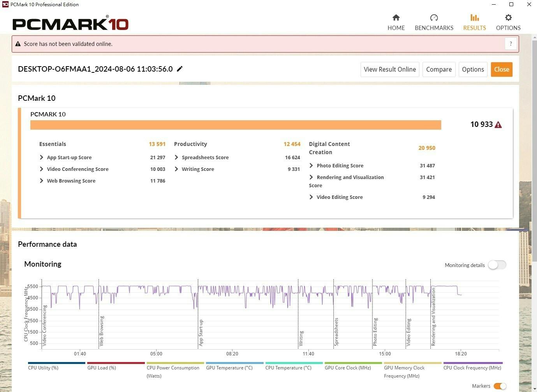Click overall score 10 933
Viewport: 537px width, 392px height.
point(482,125)
